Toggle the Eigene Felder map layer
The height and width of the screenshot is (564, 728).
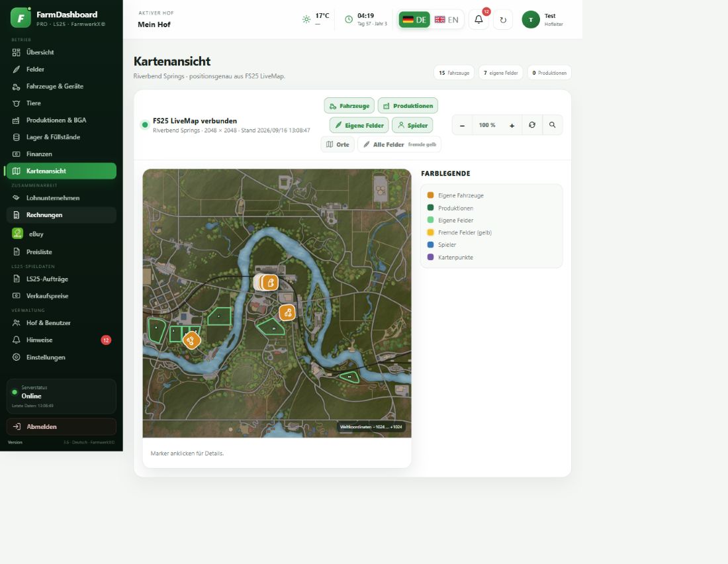(x=359, y=125)
